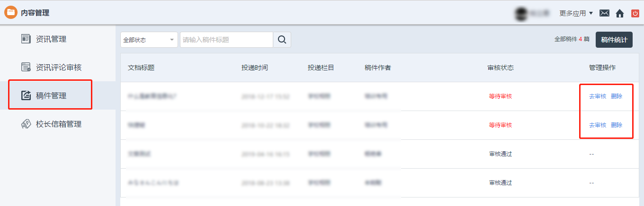This screenshot has height=206, width=644.
Task: Click the magnifier search icon button
Action: coord(282,40)
